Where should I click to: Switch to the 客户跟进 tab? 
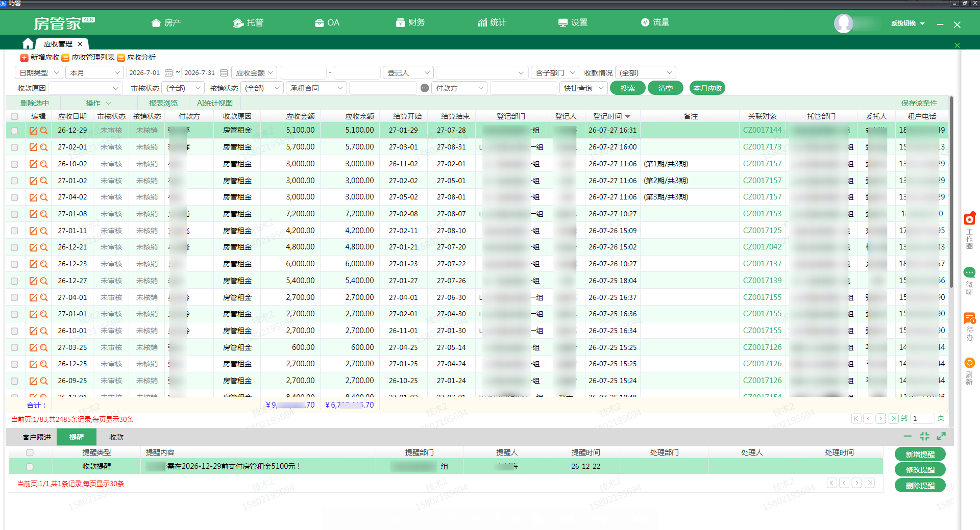[37, 437]
